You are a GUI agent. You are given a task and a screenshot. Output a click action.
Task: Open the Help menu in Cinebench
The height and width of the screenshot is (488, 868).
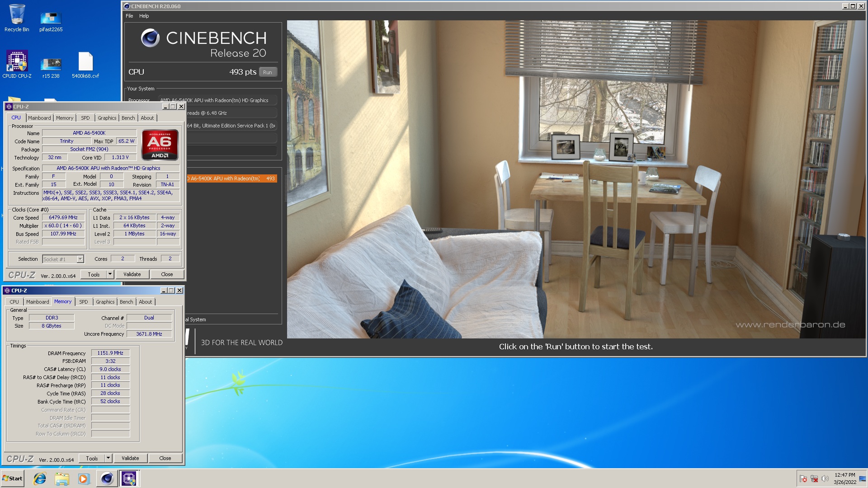(144, 16)
